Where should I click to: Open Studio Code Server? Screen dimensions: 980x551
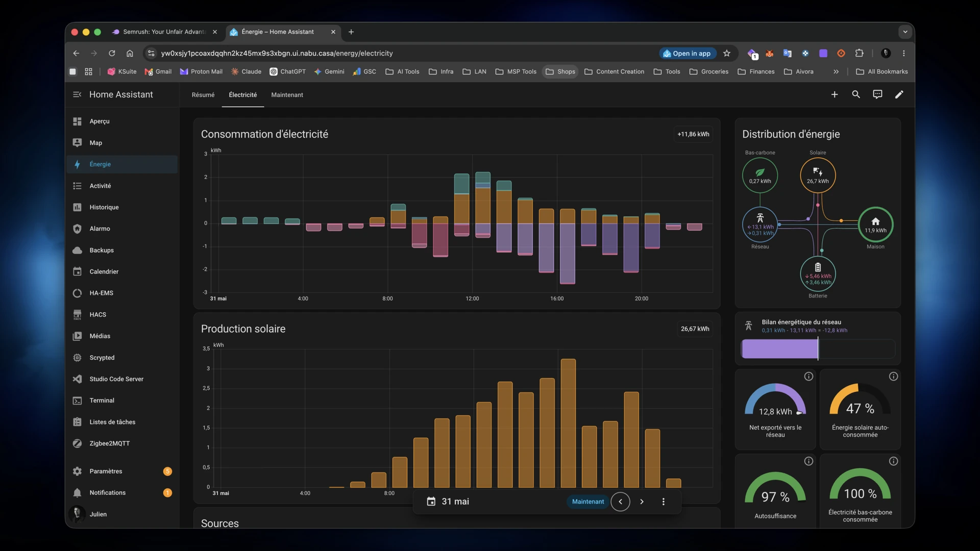[121, 379]
